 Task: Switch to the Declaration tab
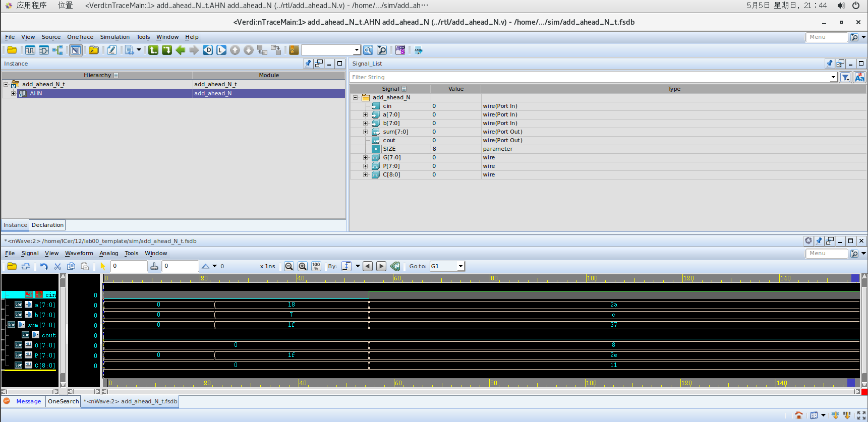tap(47, 225)
